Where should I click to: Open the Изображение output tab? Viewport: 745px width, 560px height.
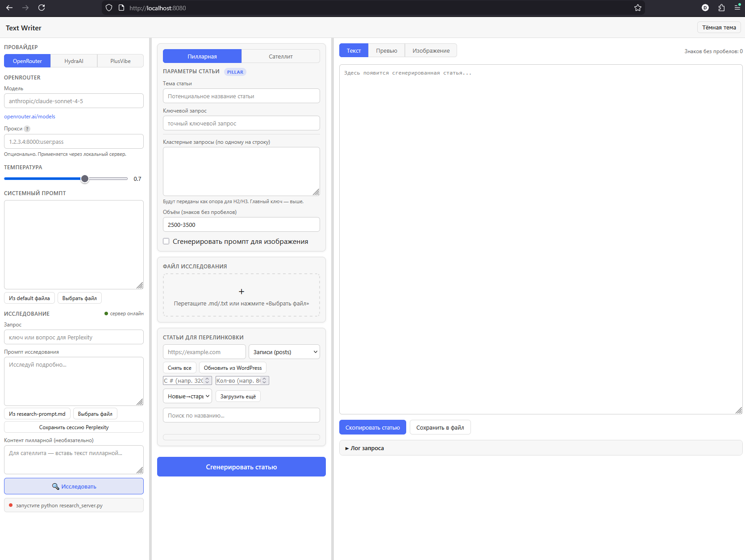[431, 50]
